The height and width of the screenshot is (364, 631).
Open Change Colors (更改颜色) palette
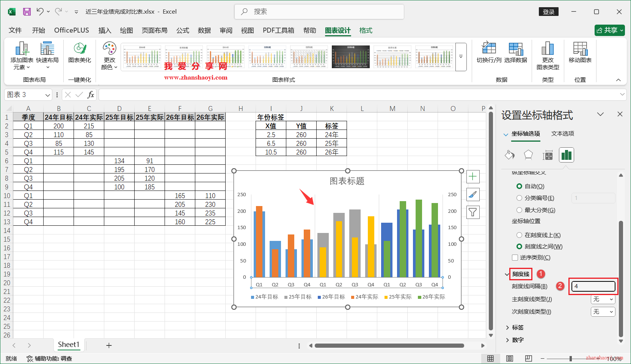[109, 56]
